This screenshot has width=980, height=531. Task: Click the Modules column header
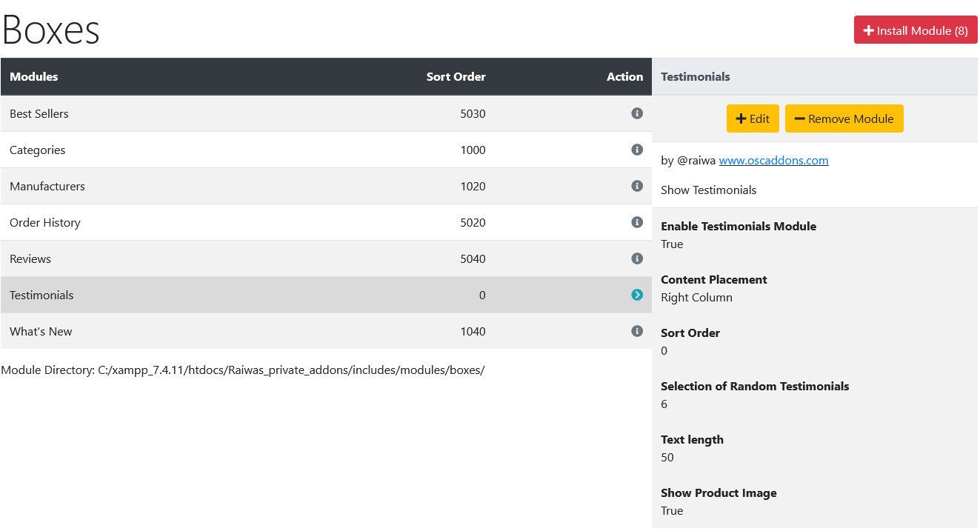tap(34, 76)
